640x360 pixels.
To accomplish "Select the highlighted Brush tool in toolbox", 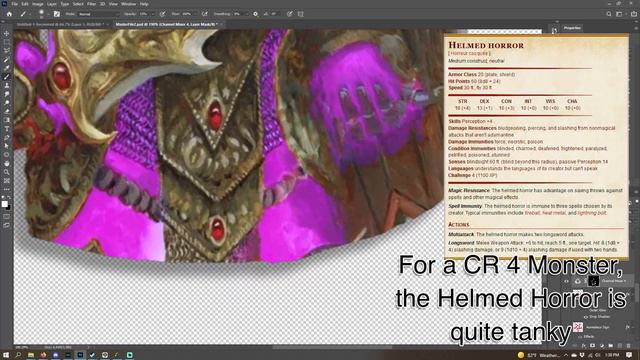I will (7, 77).
